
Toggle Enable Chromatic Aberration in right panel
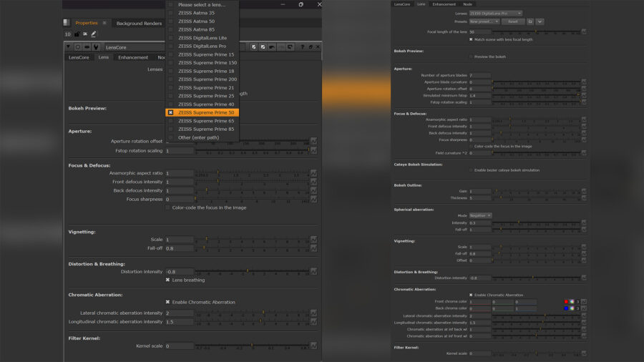click(471, 295)
